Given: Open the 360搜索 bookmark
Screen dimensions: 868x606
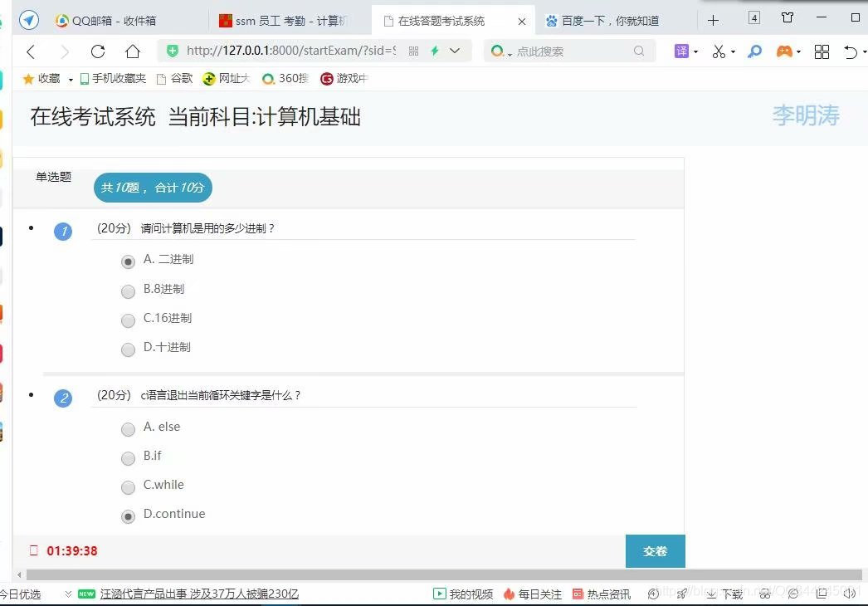Looking at the screenshot, I should 285,79.
